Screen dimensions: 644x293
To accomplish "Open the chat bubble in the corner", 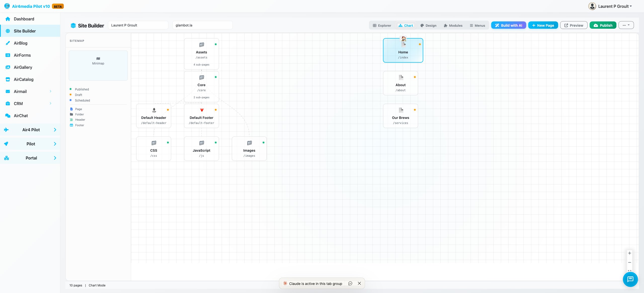I will (630, 279).
